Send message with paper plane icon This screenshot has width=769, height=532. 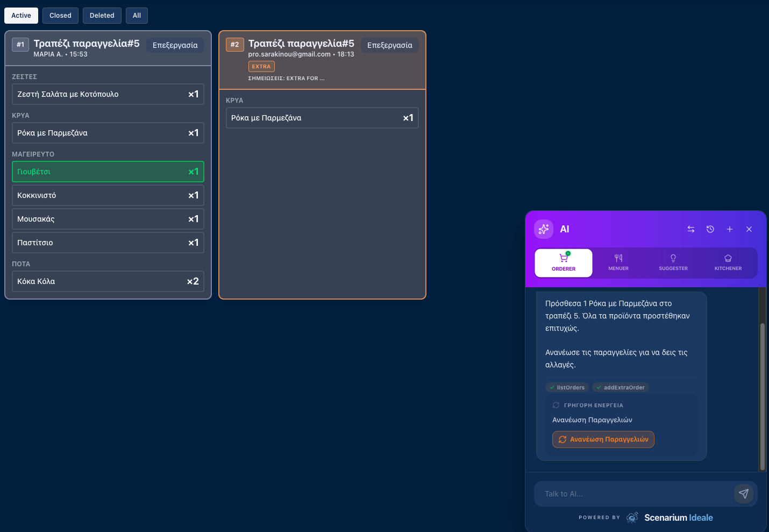coord(744,494)
